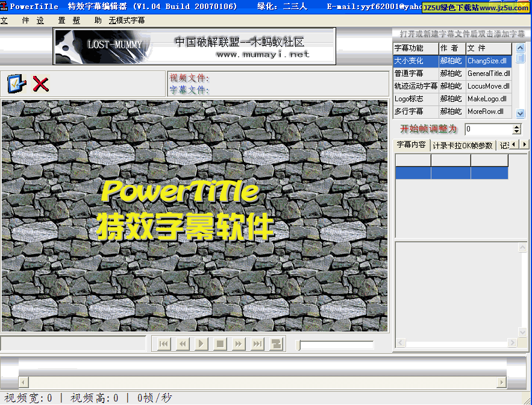
Task: Click the 开始帧调整为 value field
Action: pos(489,129)
